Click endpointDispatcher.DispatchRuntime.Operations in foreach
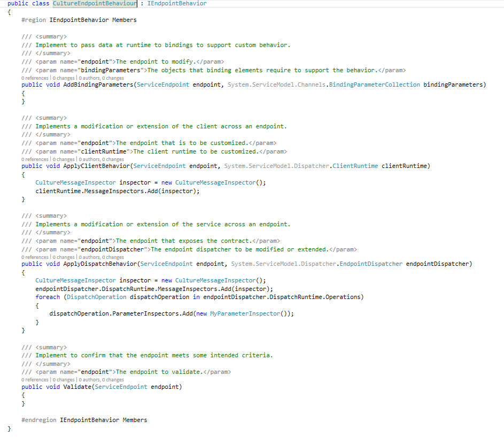 [282, 297]
